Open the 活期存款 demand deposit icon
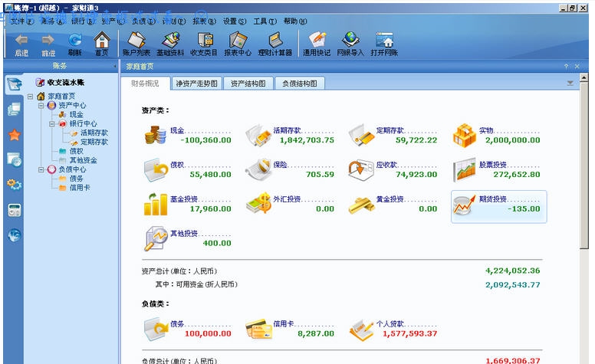The image size is (595, 364). pyautogui.click(x=258, y=135)
